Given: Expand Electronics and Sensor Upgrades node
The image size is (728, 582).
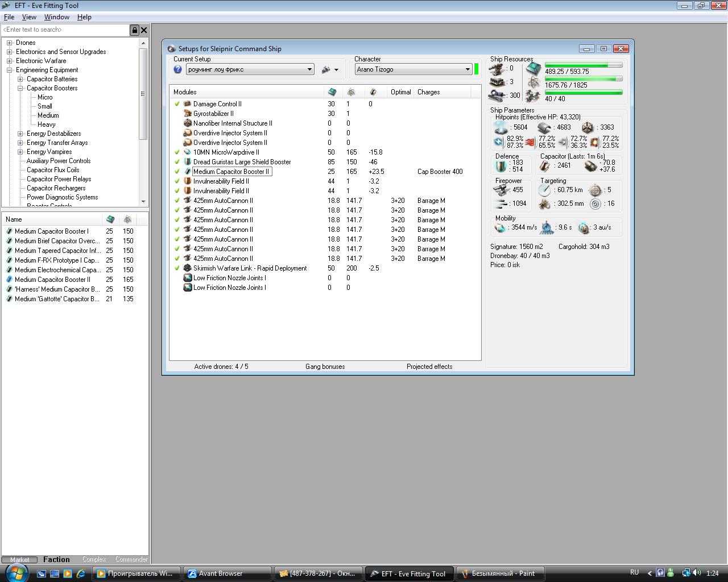Looking at the screenshot, I should [9, 52].
